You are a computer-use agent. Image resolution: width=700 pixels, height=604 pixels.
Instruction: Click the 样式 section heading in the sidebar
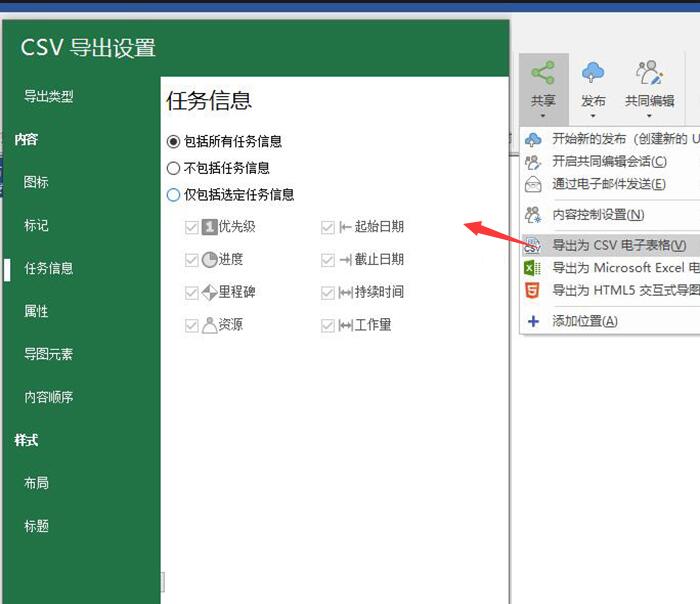pos(26,440)
